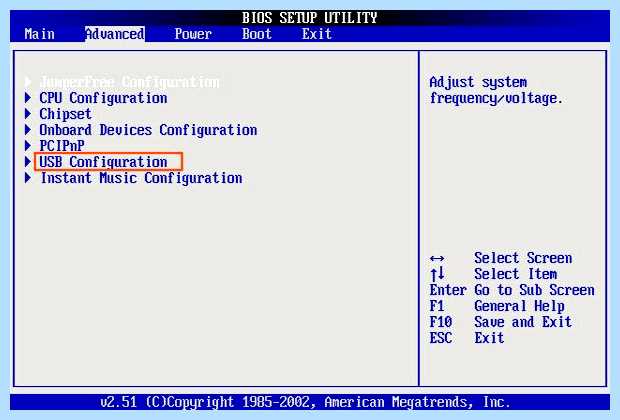This screenshot has width=620, height=420.
Task: Click the triangle next to Chipset
Action: [28, 114]
